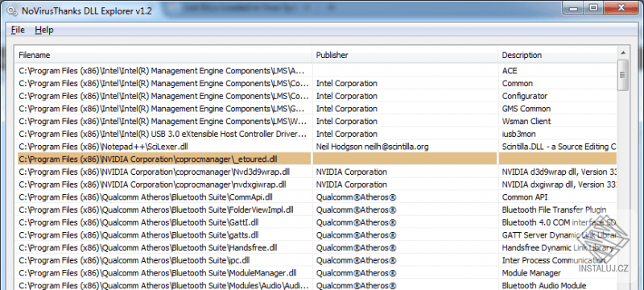Click the Handsfree Dynamic Link Library description
This screenshot has height=290, width=644.
coord(557,247)
